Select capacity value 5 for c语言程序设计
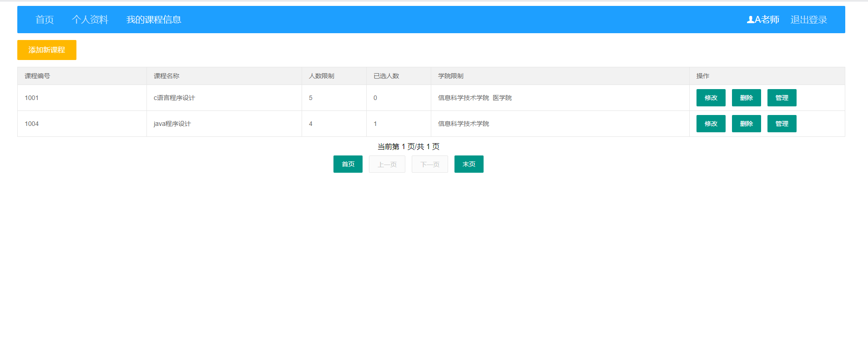 [x=311, y=98]
